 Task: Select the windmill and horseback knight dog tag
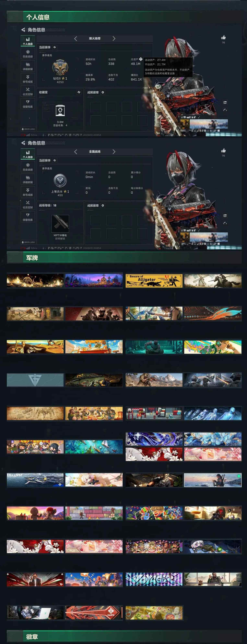(x=213, y=281)
